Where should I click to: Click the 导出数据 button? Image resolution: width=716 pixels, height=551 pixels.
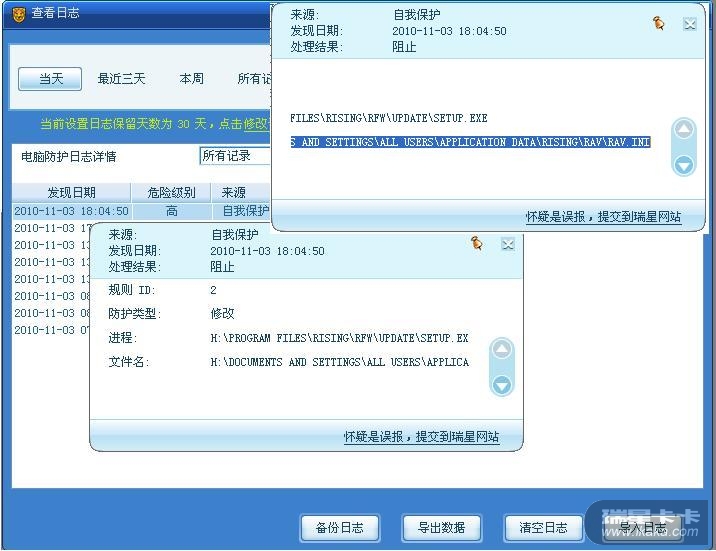coord(442,528)
